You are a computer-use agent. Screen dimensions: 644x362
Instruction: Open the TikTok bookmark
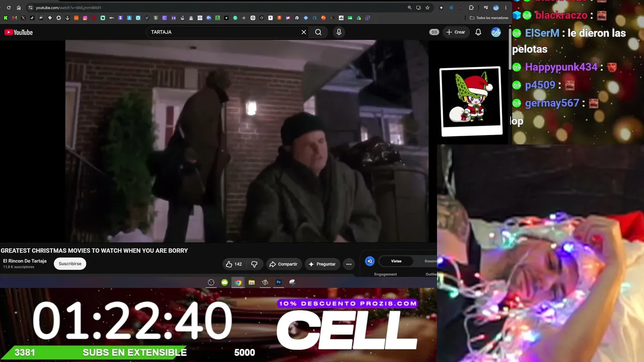click(32, 18)
